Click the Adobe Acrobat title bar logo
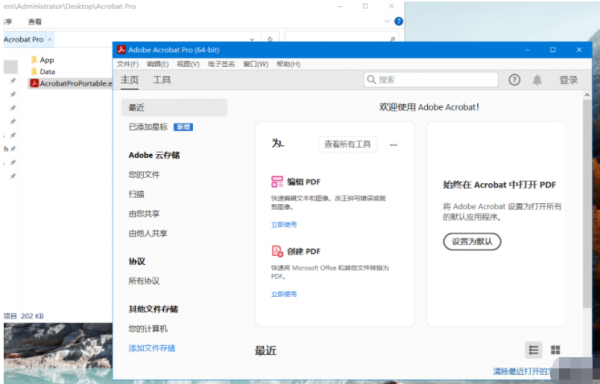This screenshot has height=384, width=600. pyautogui.click(x=121, y=50)
